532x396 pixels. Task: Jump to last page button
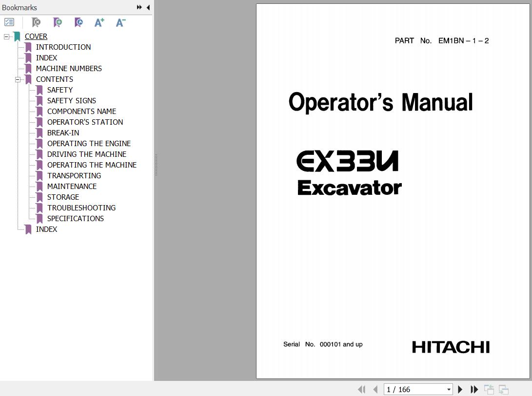tap(474, 389)
